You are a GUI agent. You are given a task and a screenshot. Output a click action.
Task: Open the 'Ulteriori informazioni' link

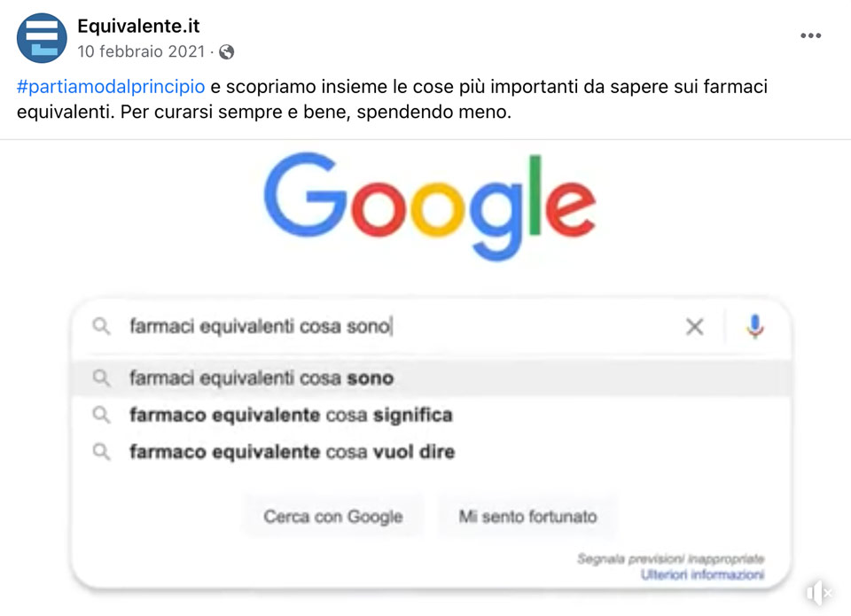[702, 575]
